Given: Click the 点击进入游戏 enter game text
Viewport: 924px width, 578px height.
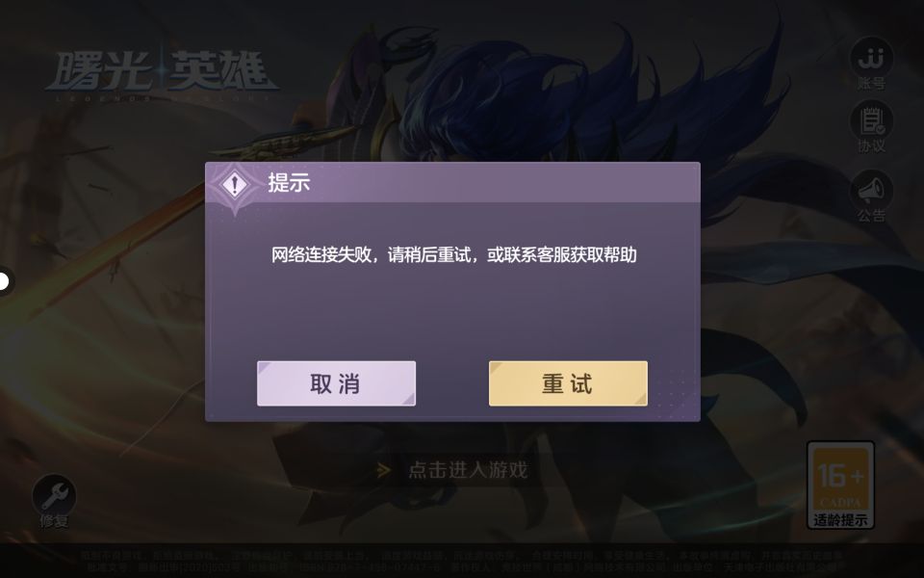Looking at the screenshot, I should (468, 470).
